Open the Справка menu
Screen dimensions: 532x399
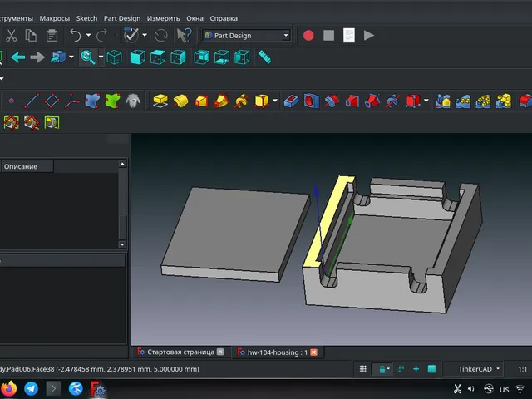224,18
